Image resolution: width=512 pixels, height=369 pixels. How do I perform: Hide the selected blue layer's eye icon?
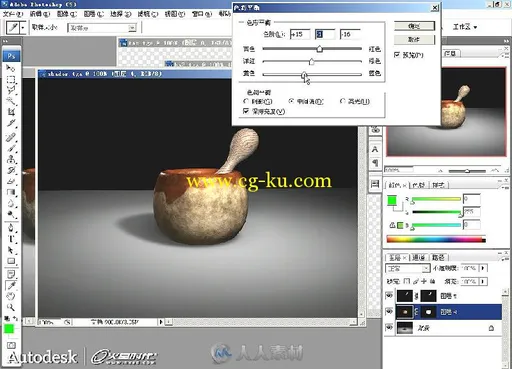pos(389,311)
